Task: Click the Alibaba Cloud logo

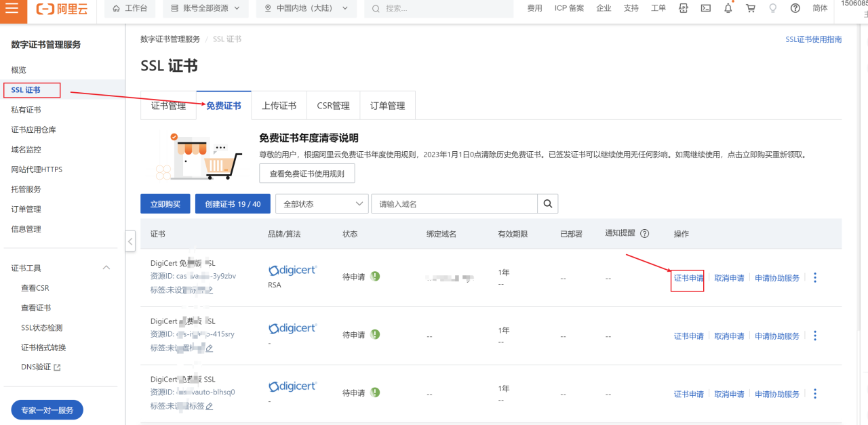Action: coord(62,8)
